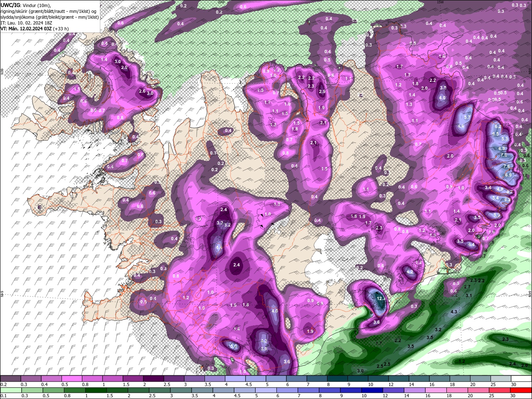Select snow legend swatch between 4 and 4.5
The width and height of the screenshot is (532, 399).
click(235, 379)
